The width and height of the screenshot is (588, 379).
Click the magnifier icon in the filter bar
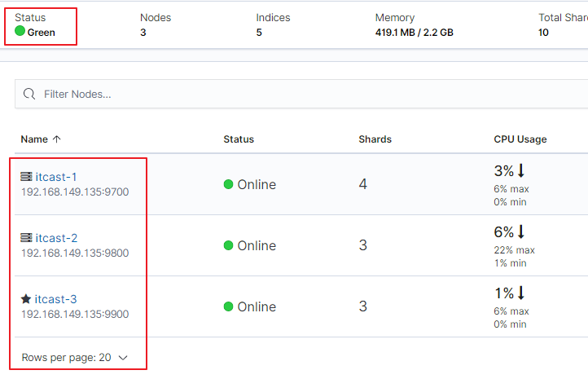tap(29, 95)
